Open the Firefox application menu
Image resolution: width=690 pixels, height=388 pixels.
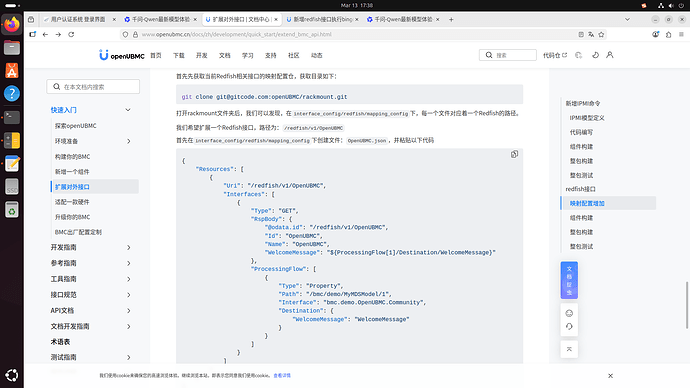(x=681, y=34)
